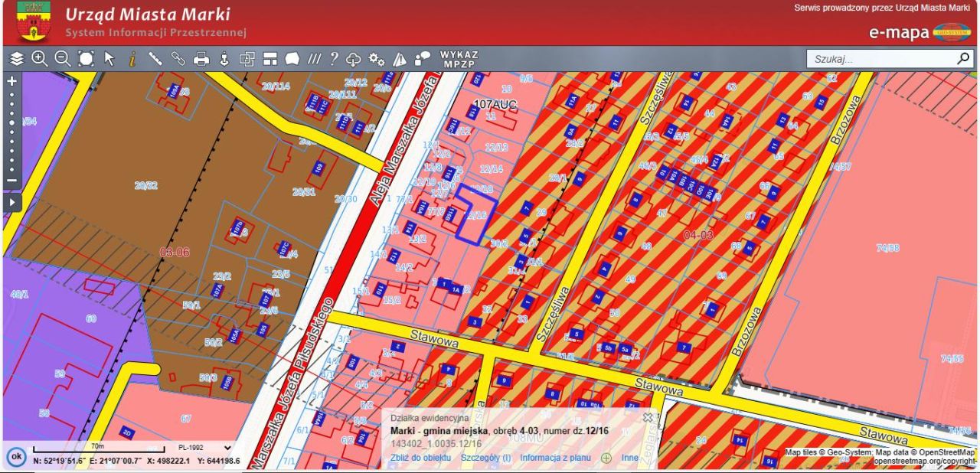Screen dimensions: 980x473
Task: Choose the ruler measurement tool
Action: 155,59
